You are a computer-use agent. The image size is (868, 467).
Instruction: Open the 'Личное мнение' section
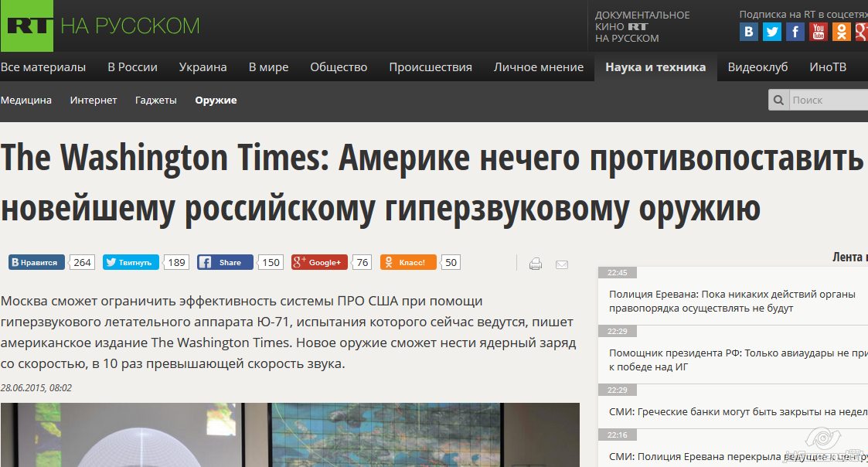coord(539,67)
